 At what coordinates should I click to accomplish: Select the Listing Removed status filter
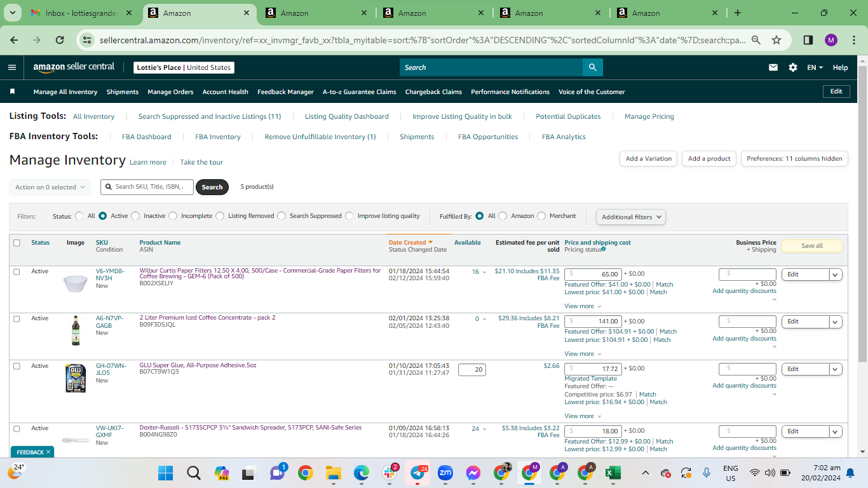coord(220,216)
